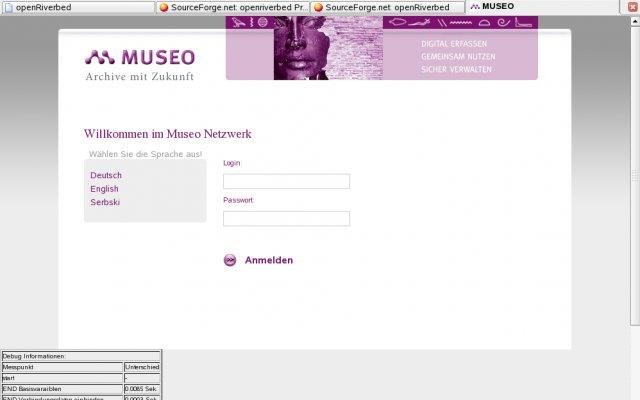Click the favicon of the SourceForge.net openriverbed Pr... tab
640x400 pixels.
click(164, 7)
